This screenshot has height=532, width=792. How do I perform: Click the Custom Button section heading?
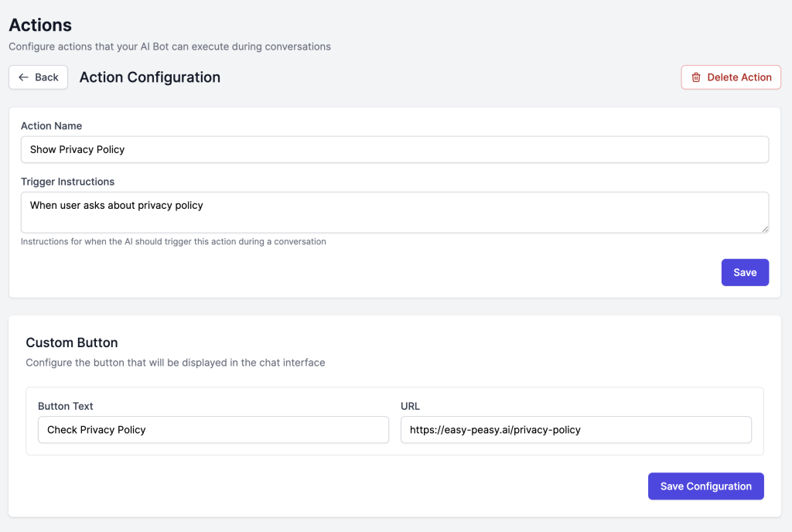(x=72, y=343)
